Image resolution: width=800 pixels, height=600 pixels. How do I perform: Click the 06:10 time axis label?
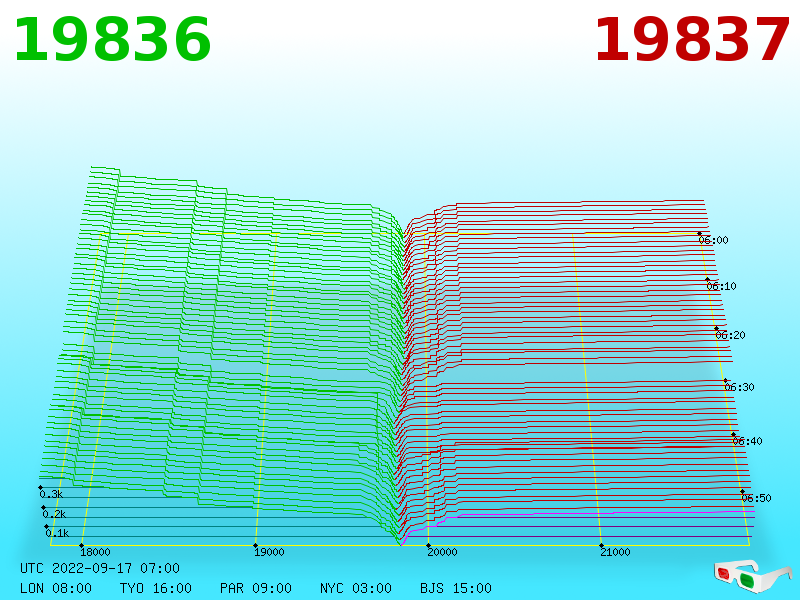click(x=722, y=286)
